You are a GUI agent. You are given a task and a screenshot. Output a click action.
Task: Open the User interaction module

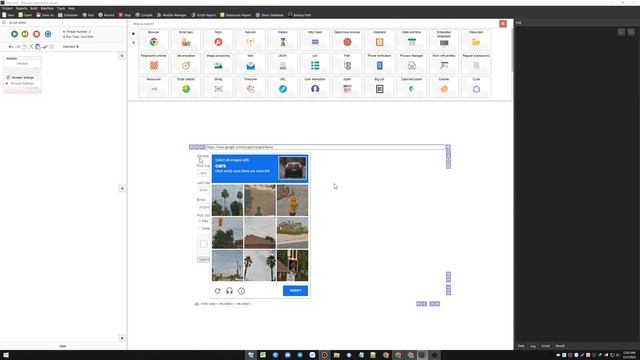click(x=315, y=87)
